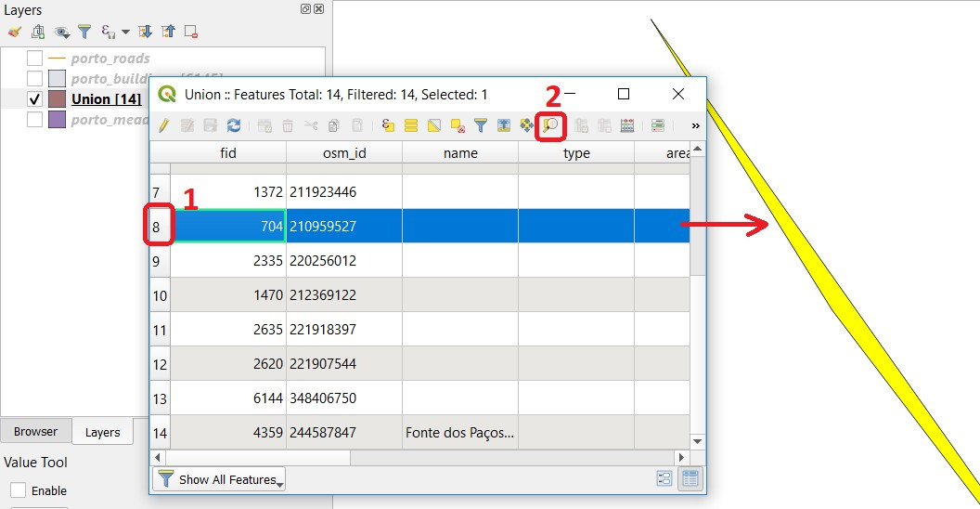Deselect all features in the table
This screenshot has height=509, width=980.
click(458, 125)
